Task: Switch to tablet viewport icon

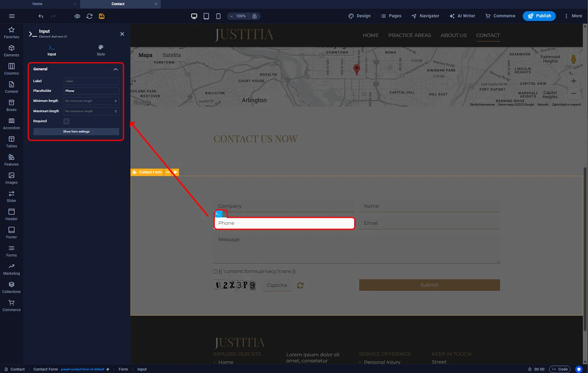Action: pyautogui.click(x=206, y=16)
